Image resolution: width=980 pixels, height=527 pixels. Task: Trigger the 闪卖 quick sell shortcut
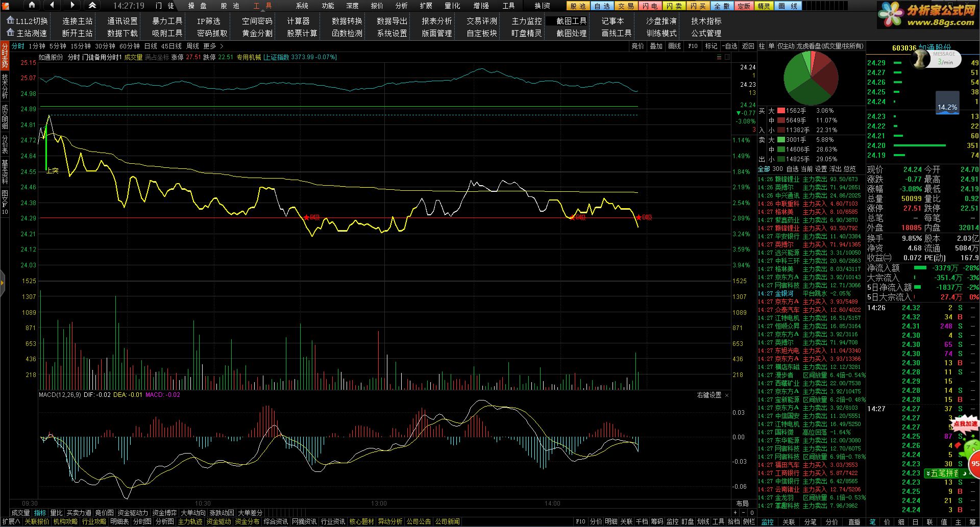point(674,6)
